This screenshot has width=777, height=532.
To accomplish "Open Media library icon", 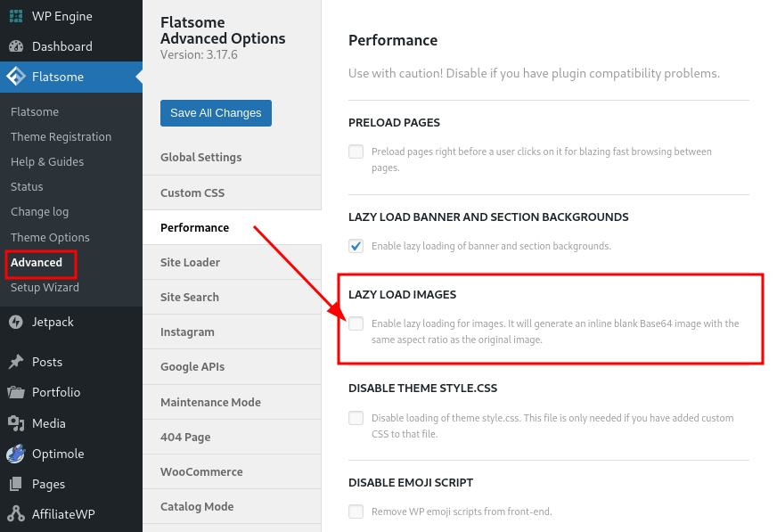I will click(x=16, y=423).
